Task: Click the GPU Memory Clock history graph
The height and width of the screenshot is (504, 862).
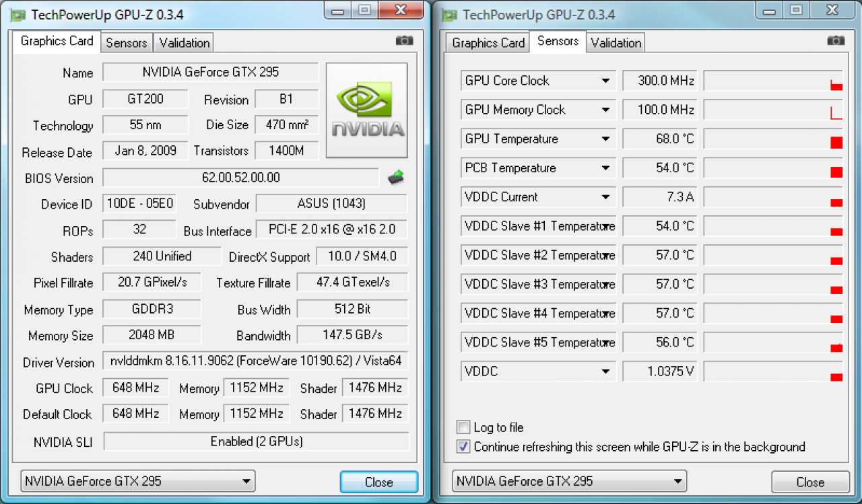Action: [x=774, y=110]
